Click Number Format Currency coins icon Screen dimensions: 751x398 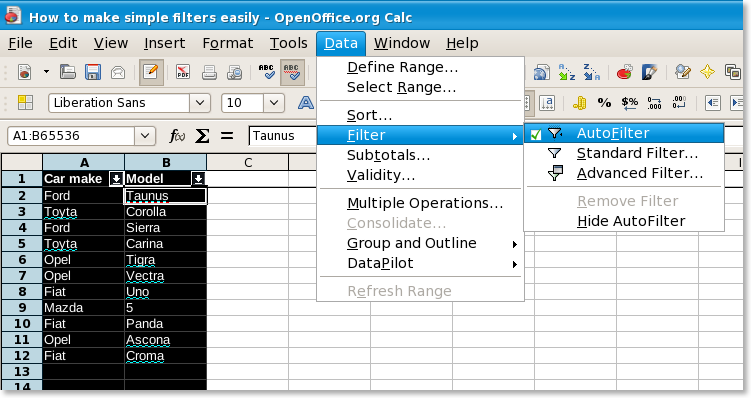pyautogui.click(x=580, y=103)
